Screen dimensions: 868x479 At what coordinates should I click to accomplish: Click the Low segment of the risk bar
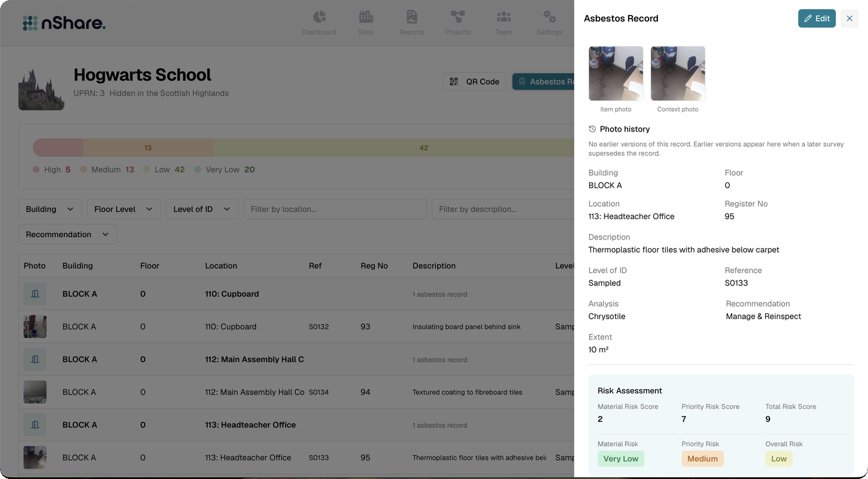pos(394,148)
